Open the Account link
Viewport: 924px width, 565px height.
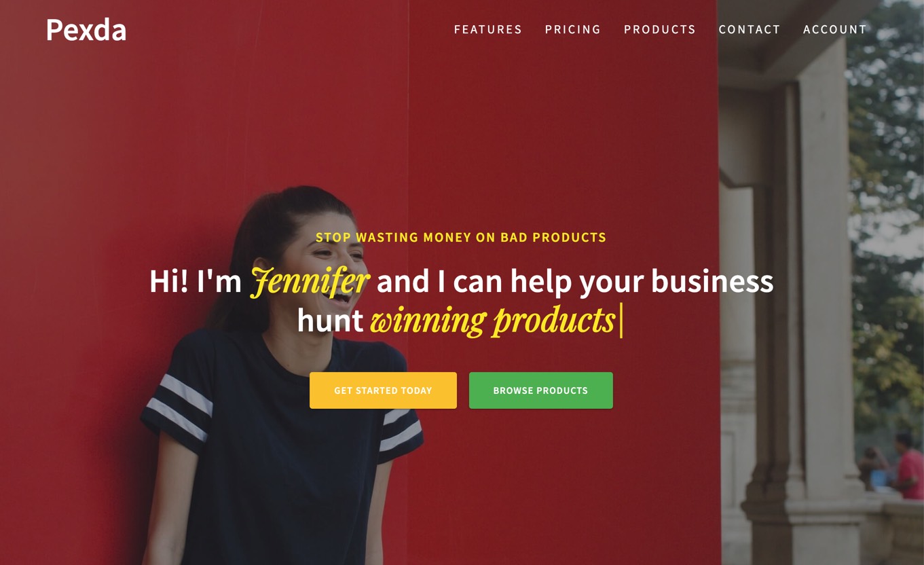click(x=835, y=29)
